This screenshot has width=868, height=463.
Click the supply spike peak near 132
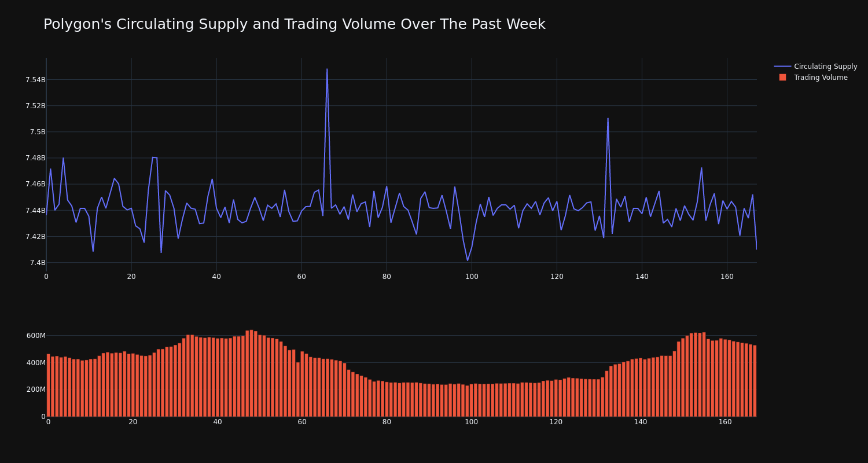[608, 119]
